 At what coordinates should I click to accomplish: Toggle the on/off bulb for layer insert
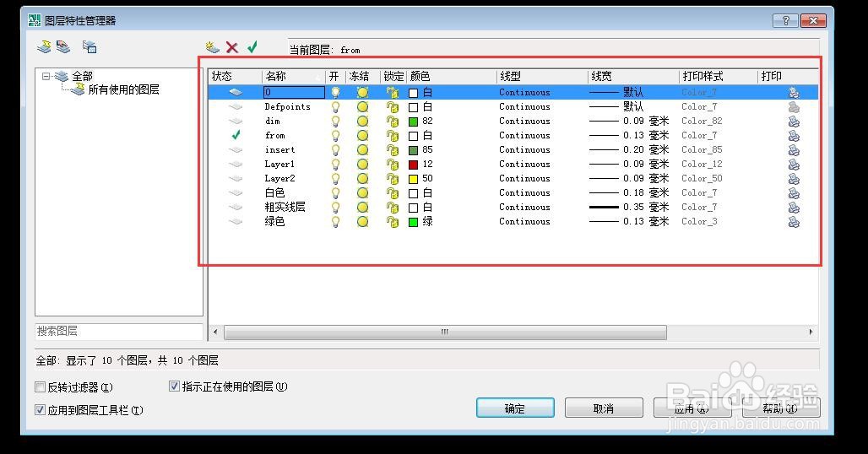[335, 150]
